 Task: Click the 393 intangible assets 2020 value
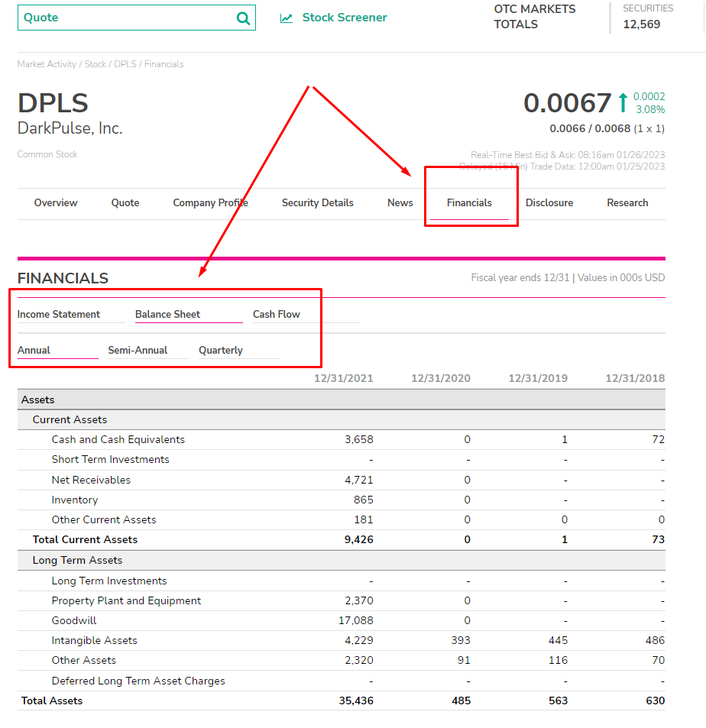[x=460, y=641]
